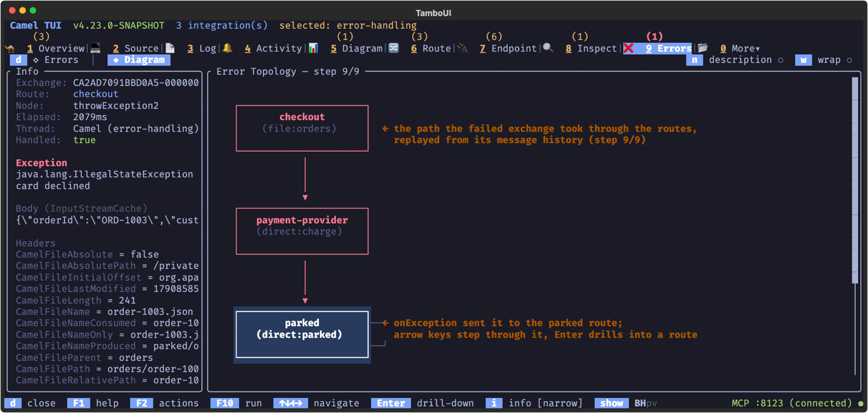Toggle the wrap option indicator
868x413 pixels.
click(850, 60)
